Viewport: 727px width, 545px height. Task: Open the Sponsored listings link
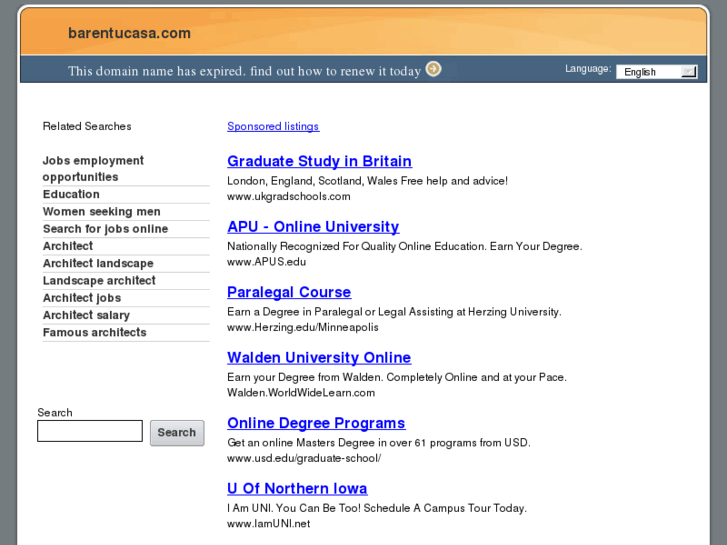pyautogui.click(x=273, y=126)
